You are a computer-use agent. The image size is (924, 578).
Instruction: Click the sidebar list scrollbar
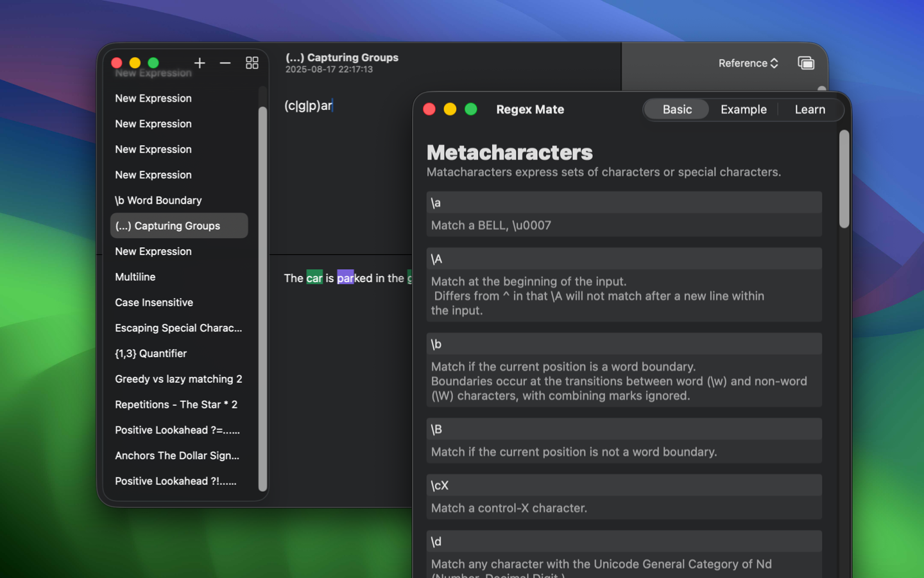(262, 299)
